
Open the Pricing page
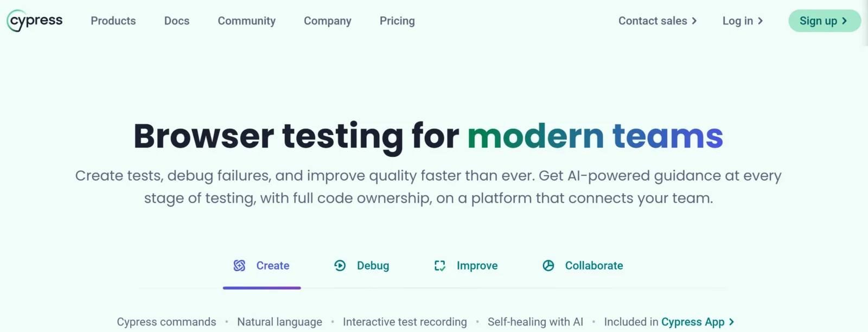point(397,21)
